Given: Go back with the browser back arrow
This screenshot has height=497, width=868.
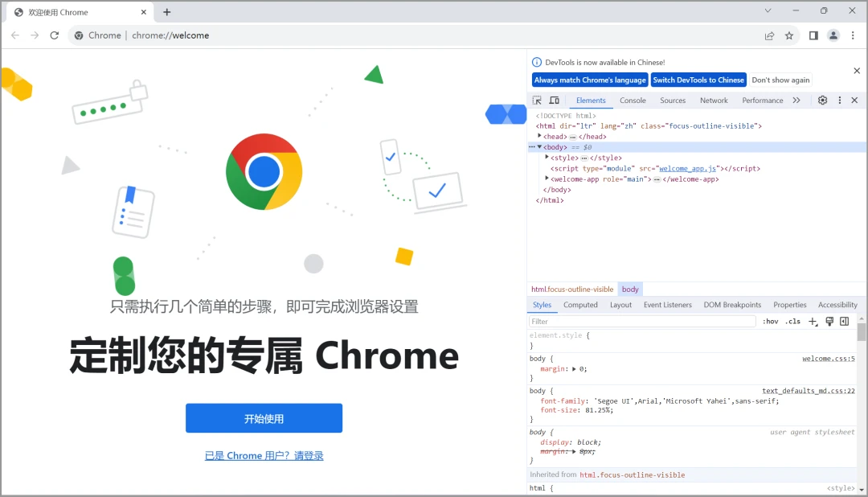Looking at the screenshot, I should pos(15,35).
